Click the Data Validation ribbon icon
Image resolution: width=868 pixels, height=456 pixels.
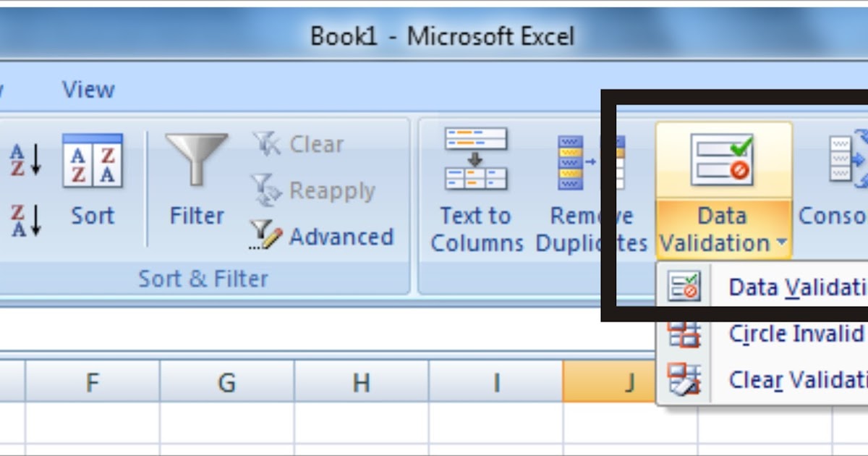tap(722, 161)
